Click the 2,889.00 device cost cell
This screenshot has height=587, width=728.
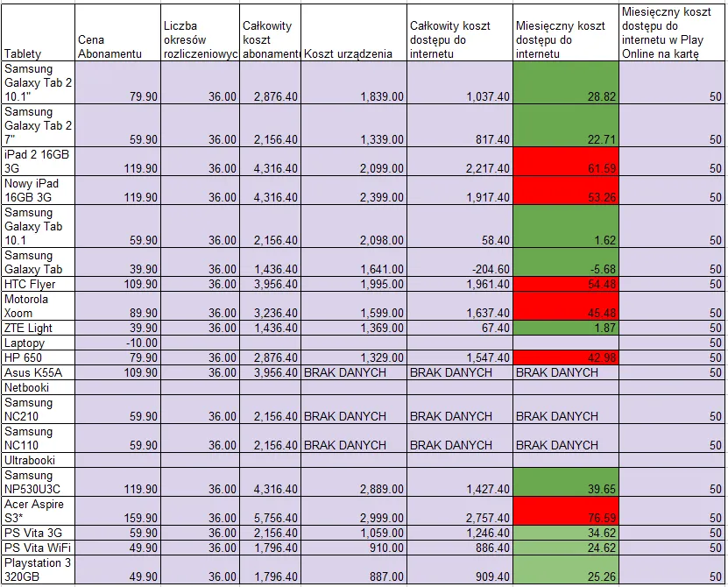[x=354, y=482]
